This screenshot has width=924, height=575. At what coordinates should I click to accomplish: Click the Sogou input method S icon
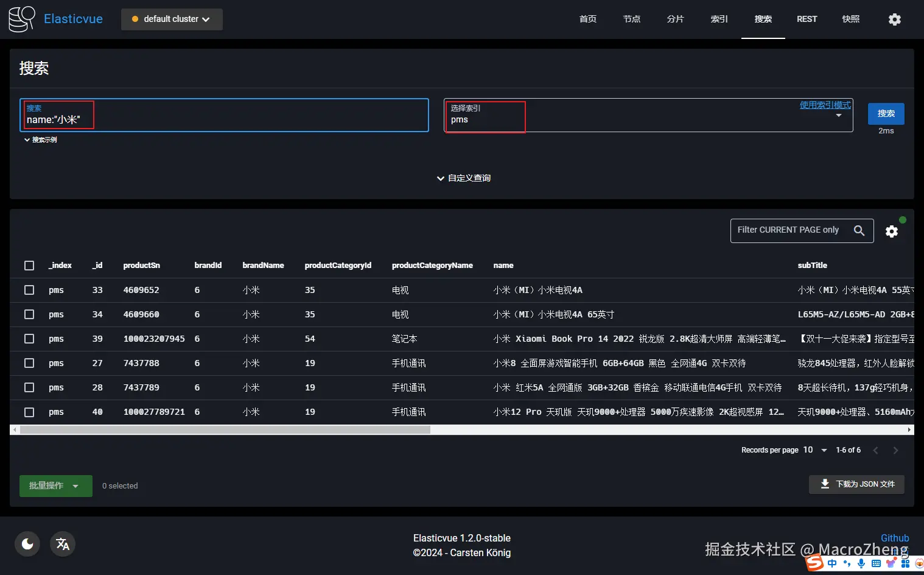[x=814, y=563]
